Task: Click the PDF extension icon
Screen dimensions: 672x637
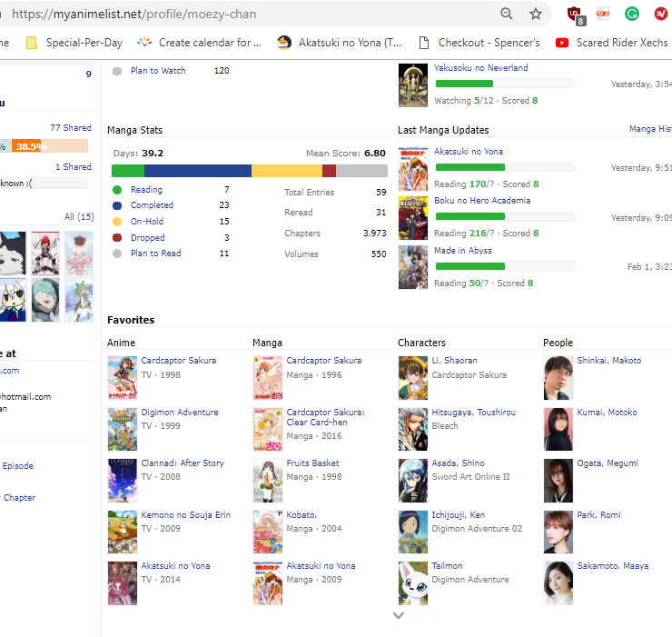Action: tap(603, 14)
